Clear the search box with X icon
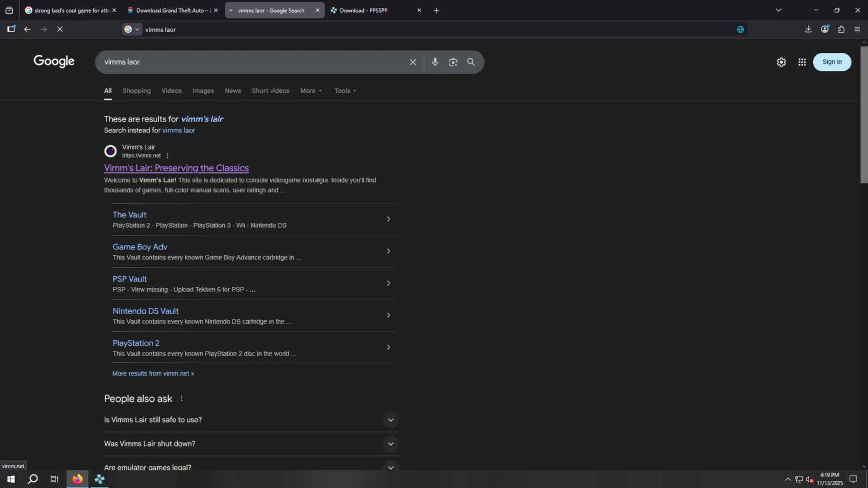Screen dimensions: 868x488 click(x=413, y=62)
